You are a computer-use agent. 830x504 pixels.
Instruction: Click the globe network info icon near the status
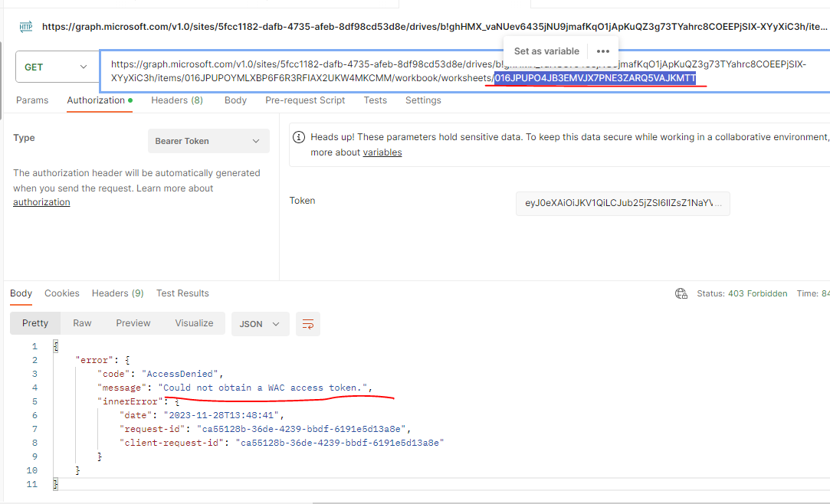point(681,293)
